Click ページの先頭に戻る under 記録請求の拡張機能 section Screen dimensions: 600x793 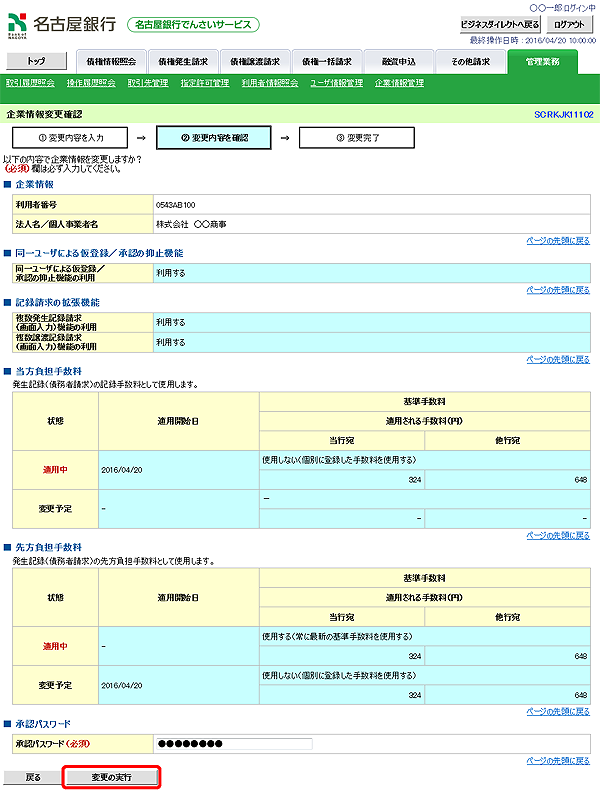tap(558, 360)
